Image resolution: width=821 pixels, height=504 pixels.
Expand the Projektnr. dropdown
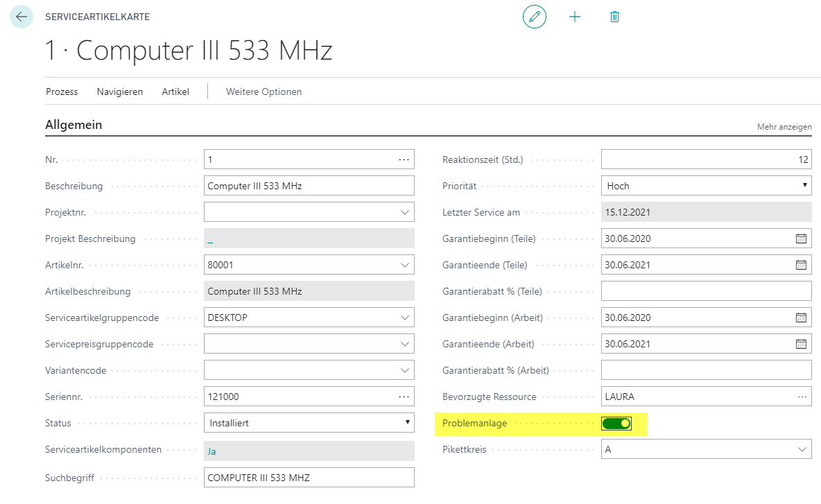405,213
